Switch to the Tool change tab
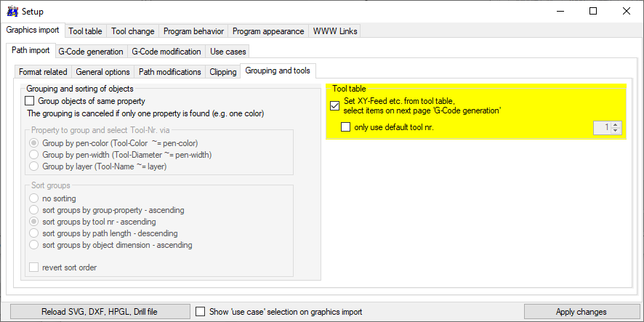The image size is (644, 322). point(132,31)
